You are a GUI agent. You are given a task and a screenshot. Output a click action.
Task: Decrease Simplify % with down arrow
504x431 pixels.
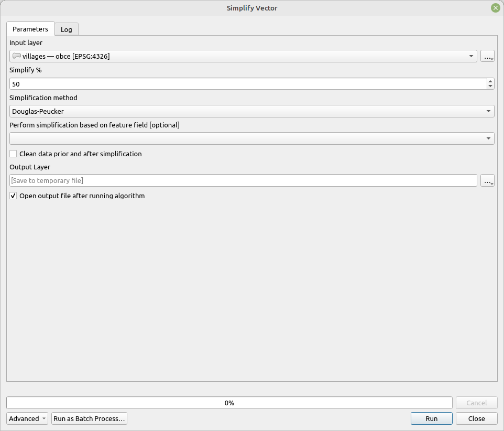click(490, 86)
